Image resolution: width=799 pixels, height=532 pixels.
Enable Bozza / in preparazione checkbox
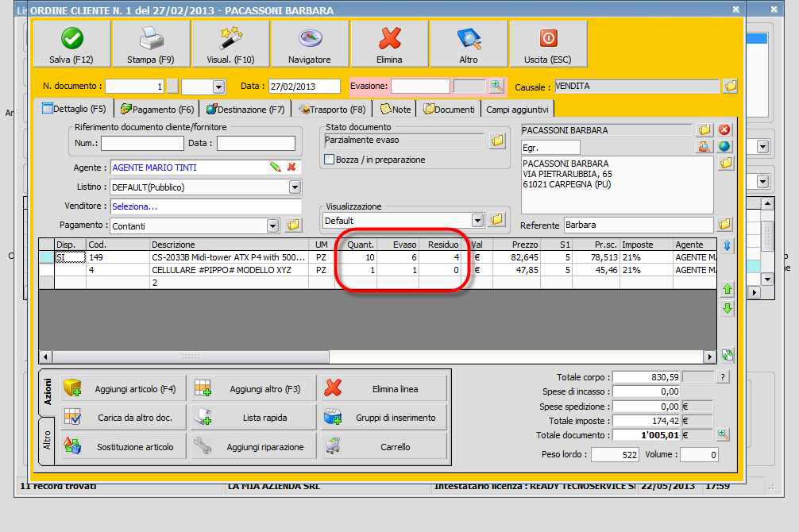point(330,160)
